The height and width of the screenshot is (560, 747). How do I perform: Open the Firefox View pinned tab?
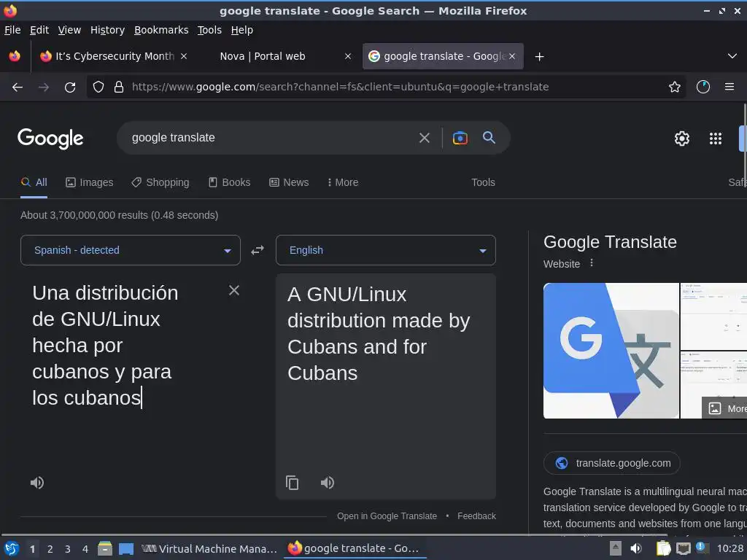tap(15, 56)
